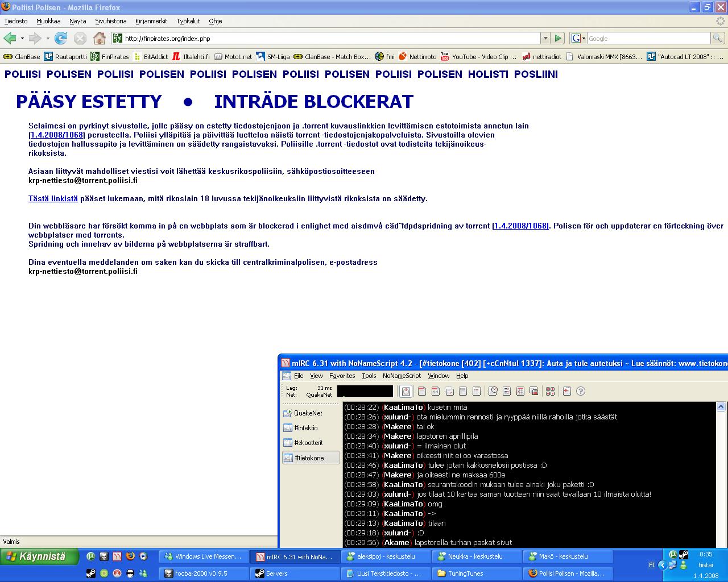This screenshot has height=582, width=728.
Task: Click the Google search magnifier icon
Action: point(718,38)
